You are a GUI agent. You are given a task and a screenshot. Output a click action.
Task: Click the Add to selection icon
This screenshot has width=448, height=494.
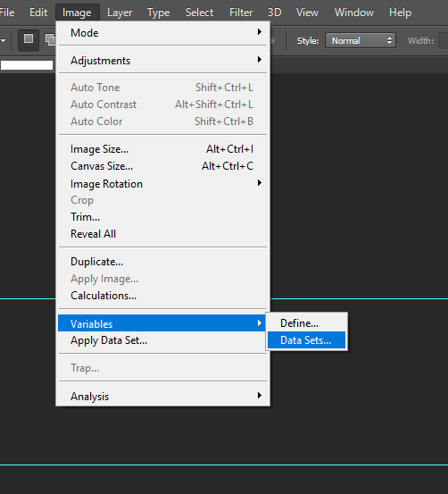point(50,40)
